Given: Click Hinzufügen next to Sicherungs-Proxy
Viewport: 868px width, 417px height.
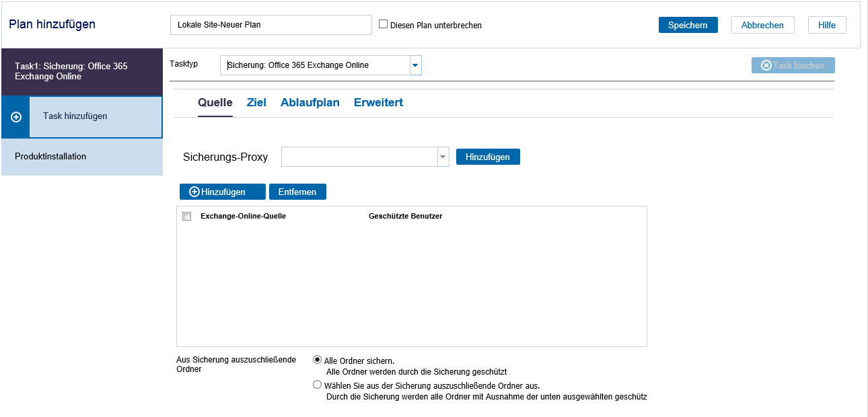Looking at the screenshot, I should 488,157.
